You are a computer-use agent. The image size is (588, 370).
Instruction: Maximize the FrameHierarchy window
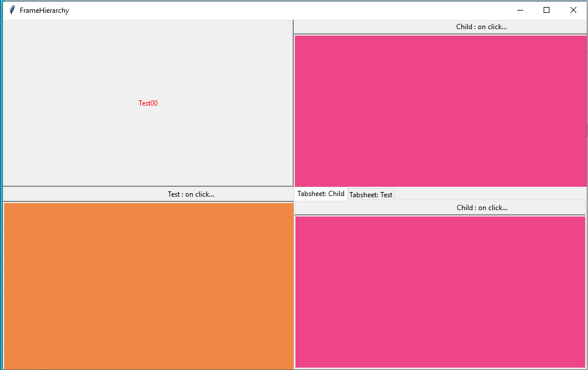coord(547,10)
